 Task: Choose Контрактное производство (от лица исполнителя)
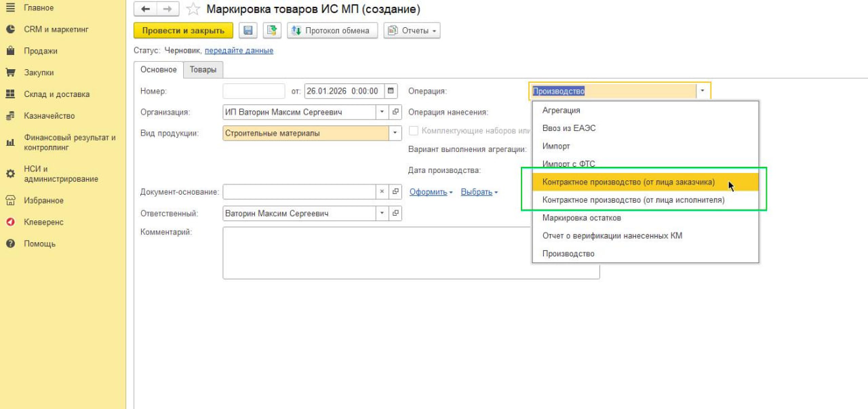[633, 200]
